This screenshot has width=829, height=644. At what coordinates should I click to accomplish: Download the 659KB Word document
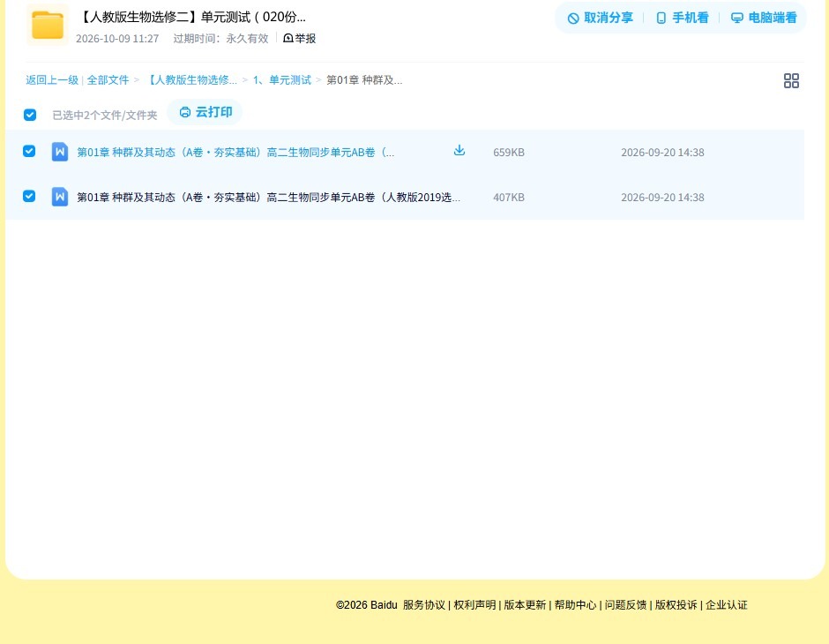[x=459, y=151]
